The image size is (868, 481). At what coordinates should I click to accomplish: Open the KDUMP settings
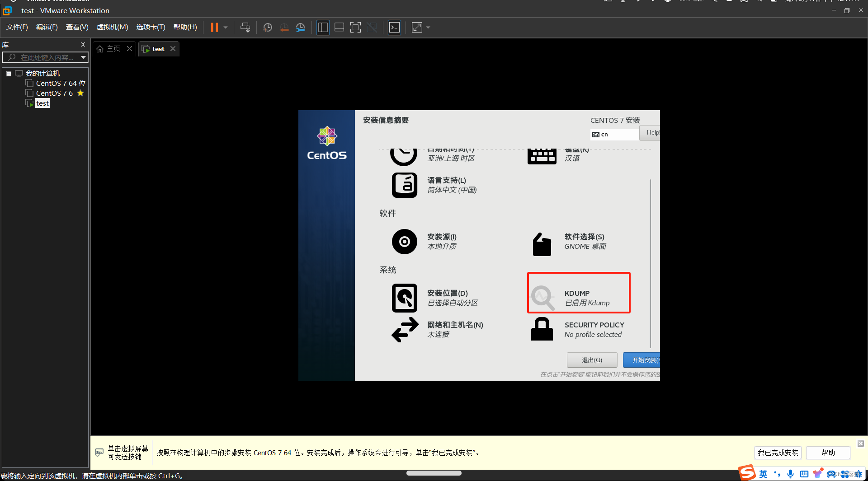click(571, 298)
